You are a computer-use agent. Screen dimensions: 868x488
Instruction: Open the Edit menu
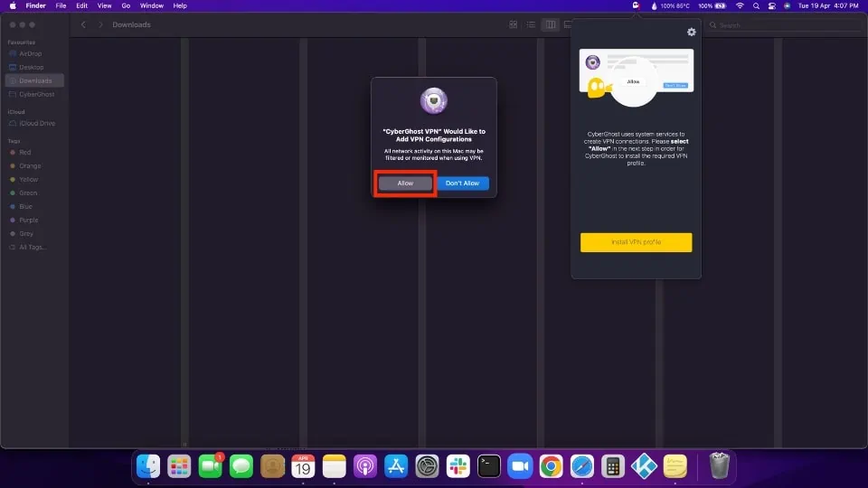(x=82, y=5)
